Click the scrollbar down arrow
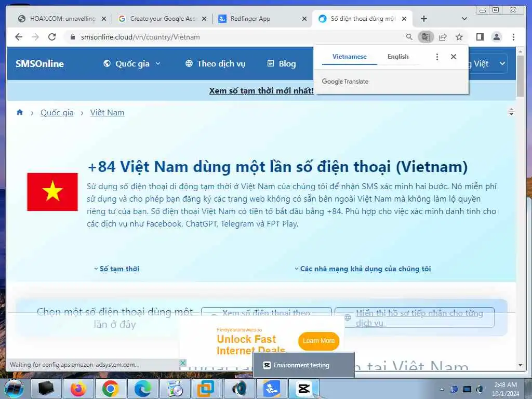532x399 pixels. click(520, 365)
